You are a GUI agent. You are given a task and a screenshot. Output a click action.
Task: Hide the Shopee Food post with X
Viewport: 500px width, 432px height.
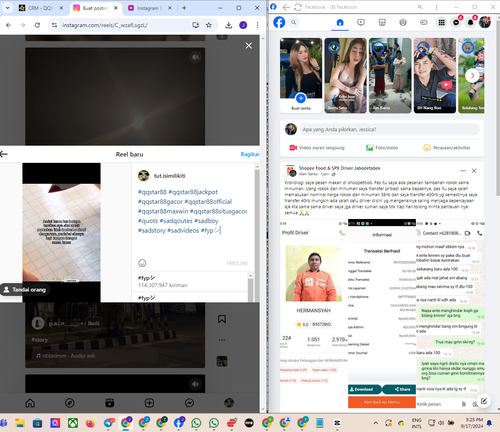click(474, 171)
